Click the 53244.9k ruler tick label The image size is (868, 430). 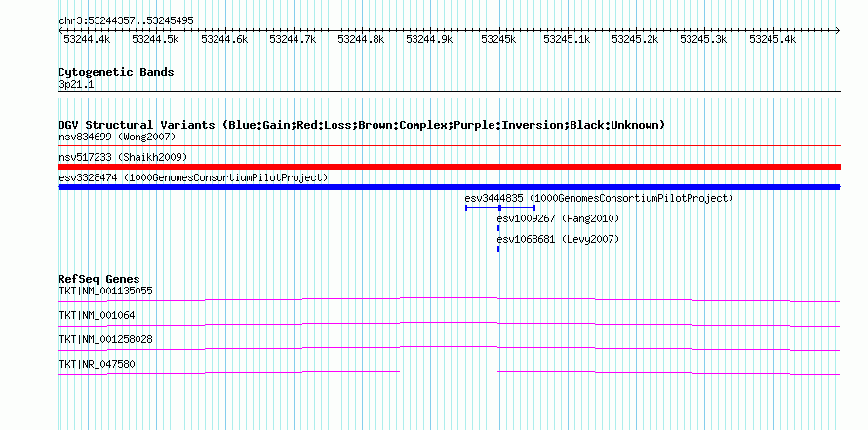coord(429,39)
